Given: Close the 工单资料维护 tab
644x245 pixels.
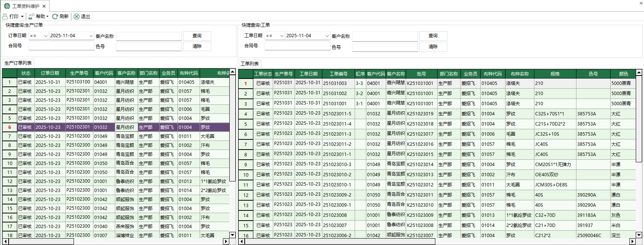Looking at the screenshot, I should coord(44,6).
